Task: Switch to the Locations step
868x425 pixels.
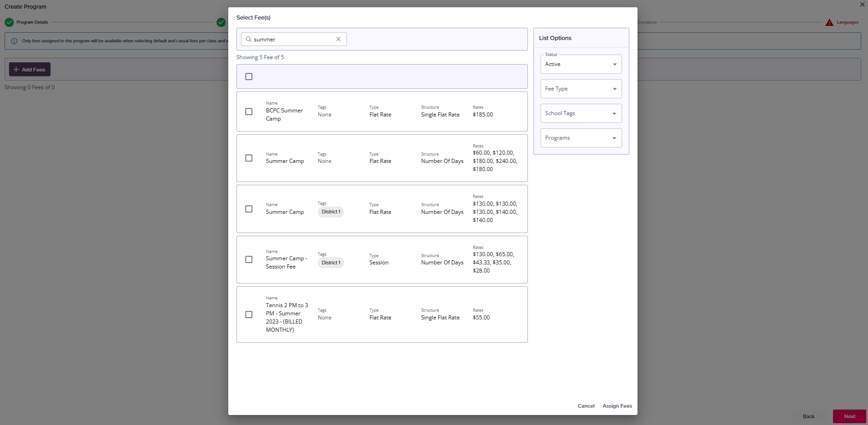Action: tap(647, 22)
